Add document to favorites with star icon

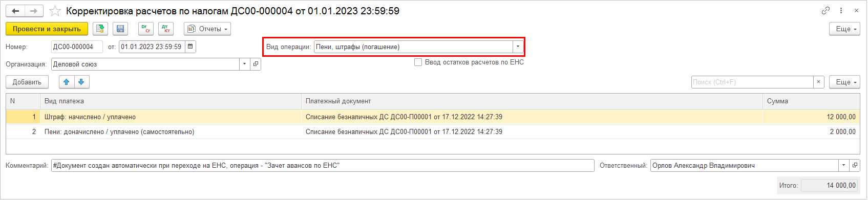pyautogui.click(x=55, y=11)
